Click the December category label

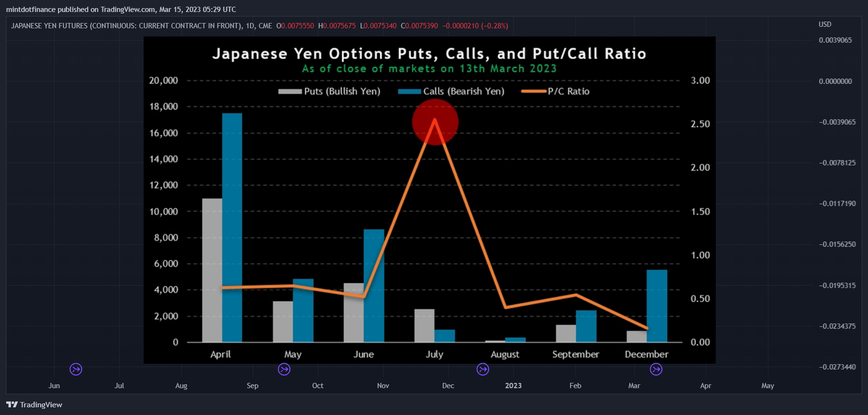tap(647, 355)
